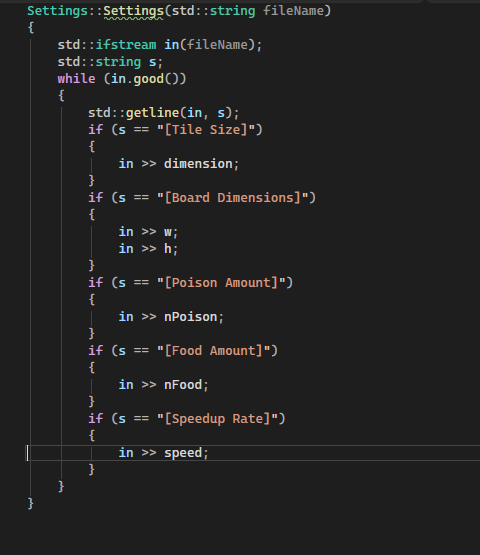Click ifstream in the std::ifstream declaration

(x=126, y=45)
